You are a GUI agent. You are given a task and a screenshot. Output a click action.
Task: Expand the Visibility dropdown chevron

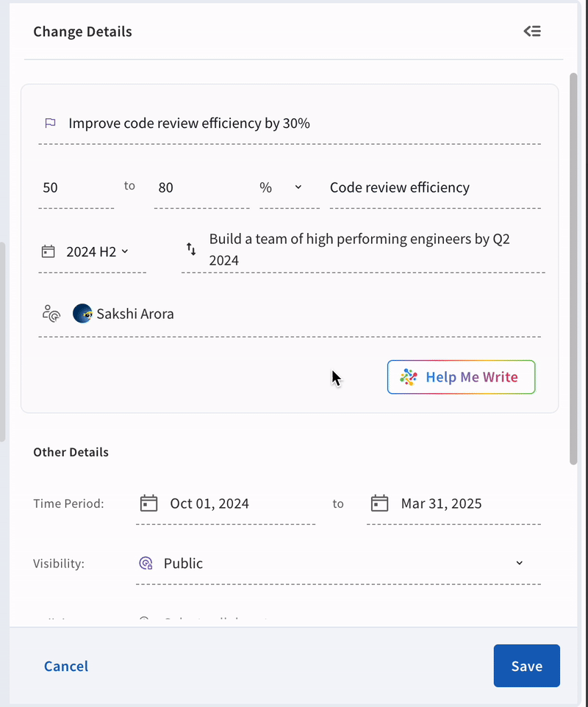(x=519, y=563)
